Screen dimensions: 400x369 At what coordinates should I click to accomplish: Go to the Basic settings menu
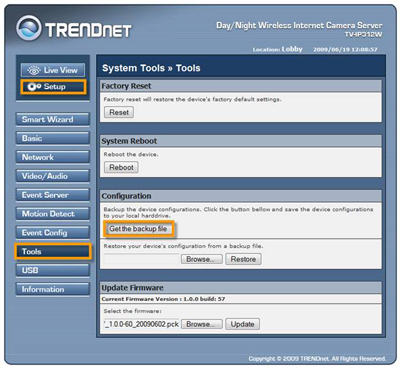tap(53, 138)
